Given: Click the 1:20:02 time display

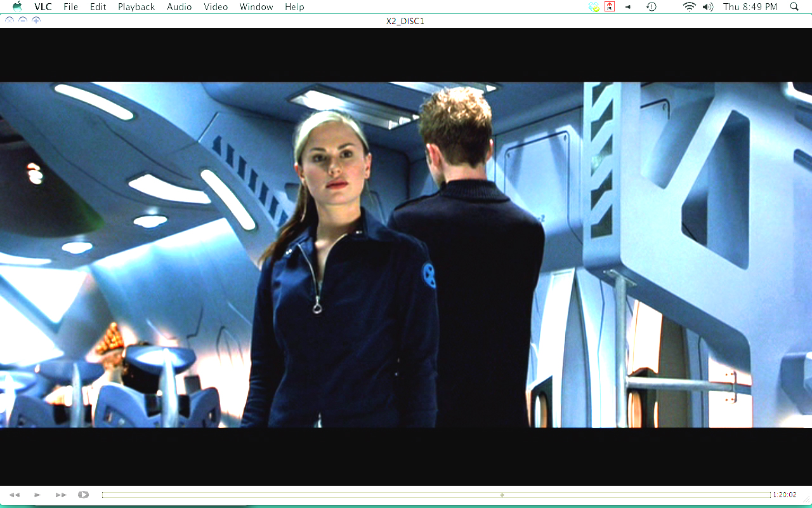Looking at the screenshot, I should tap(784, 495).
